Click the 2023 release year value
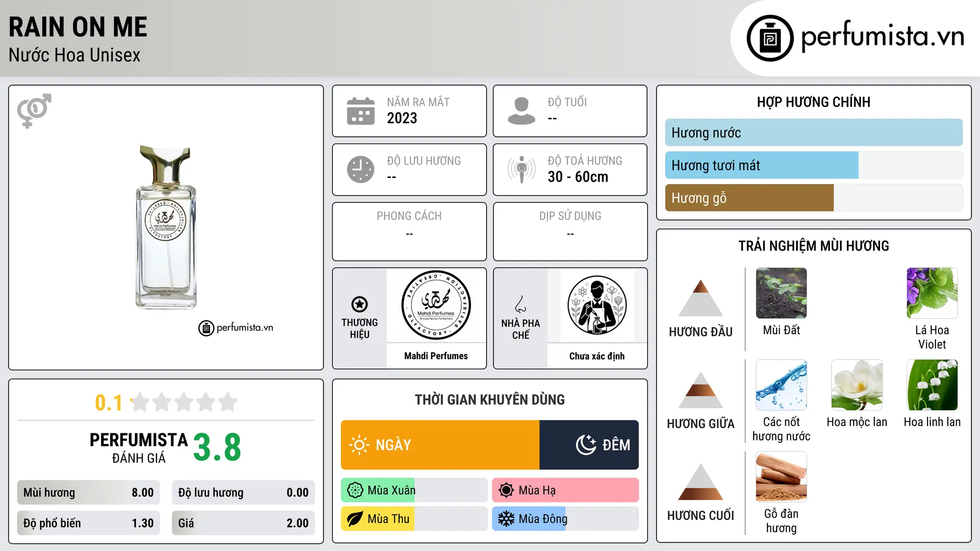The height and width of the screenshot is (551, 980). (x=402, y=118)
